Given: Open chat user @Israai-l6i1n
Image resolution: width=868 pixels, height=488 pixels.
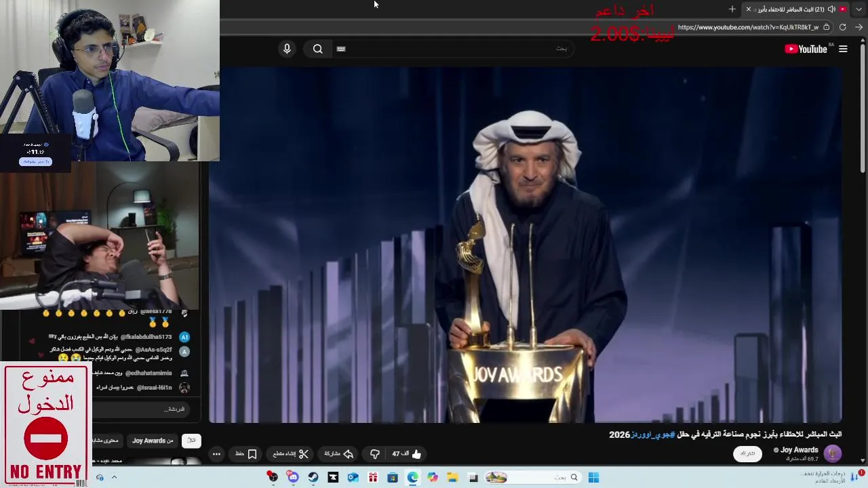Looking at the screenshot, I should tap(154, 388).
